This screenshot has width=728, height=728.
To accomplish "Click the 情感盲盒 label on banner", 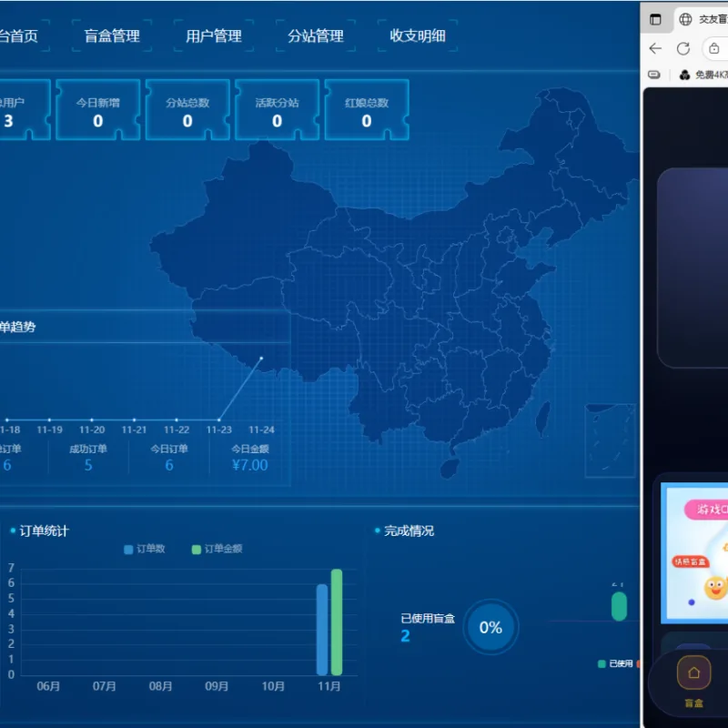I will point(691,561).
